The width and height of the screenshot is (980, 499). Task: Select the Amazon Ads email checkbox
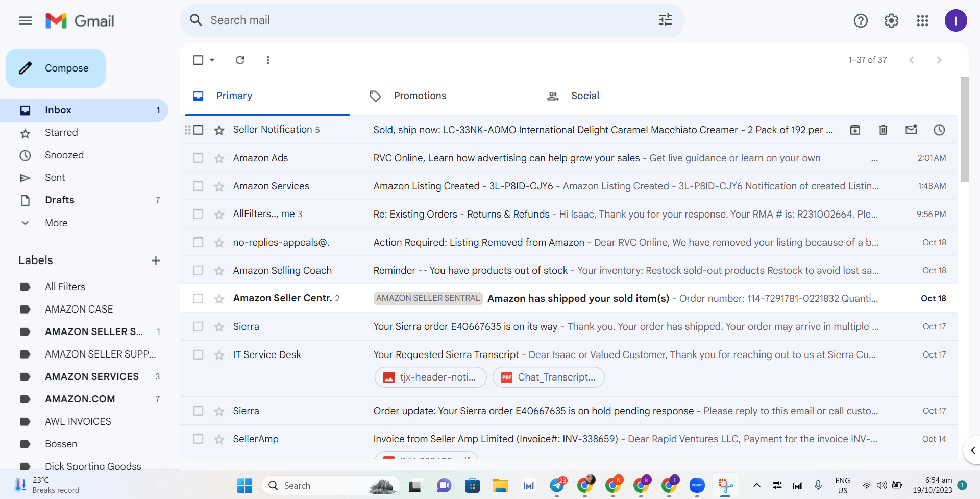point(198,158)
